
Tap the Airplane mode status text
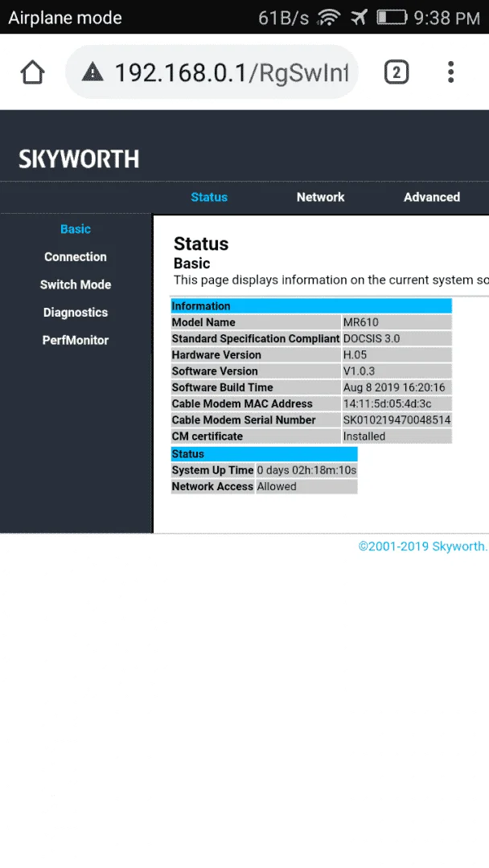click(x=65, y=18)
